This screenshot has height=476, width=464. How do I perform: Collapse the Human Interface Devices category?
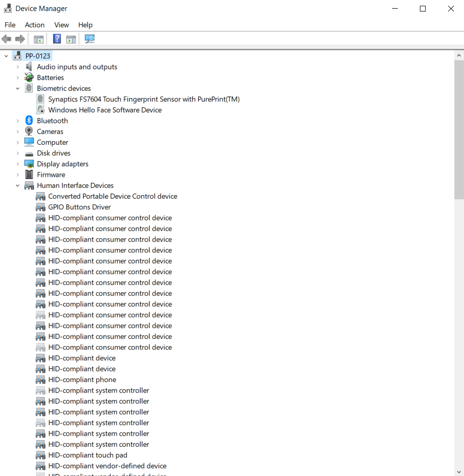tap(18, 186)
